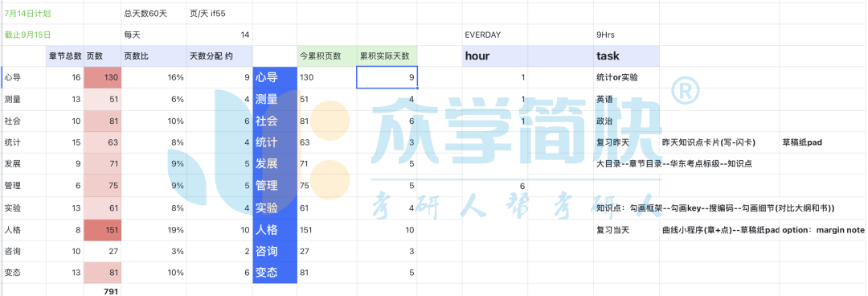Viewport: 868px width, 296px height.
Task: Click the green 今累积页数 header
Action: pyautogui.click(x=326, y=56)
